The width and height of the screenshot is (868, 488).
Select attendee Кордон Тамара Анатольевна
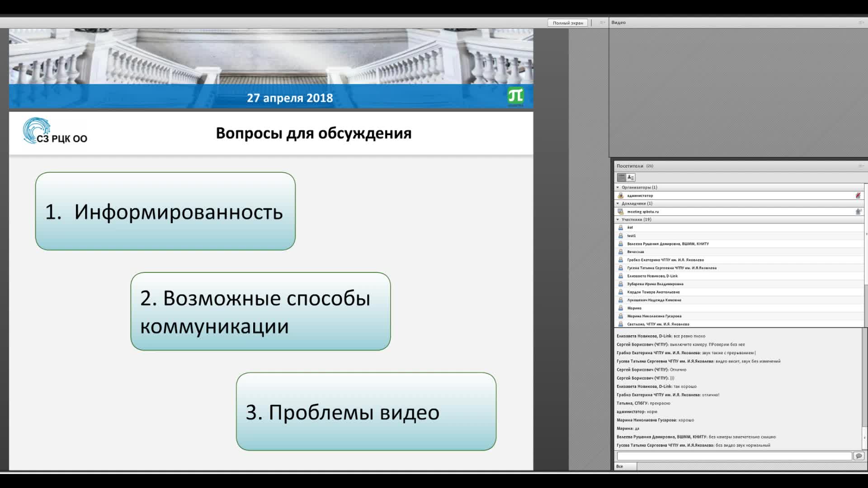740,292
